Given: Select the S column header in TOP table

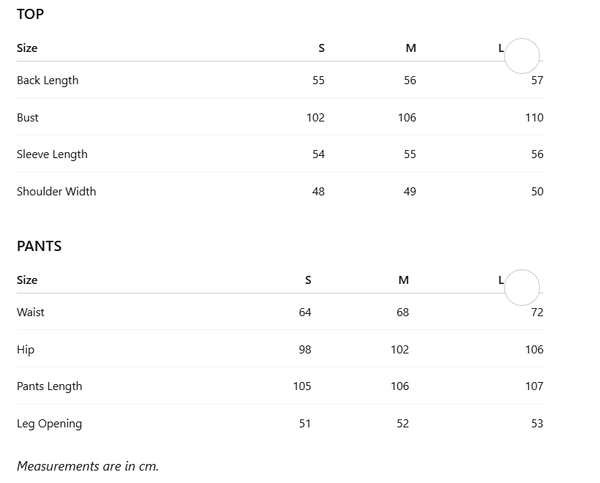Looking at the screenshot, I should [321, 48].
